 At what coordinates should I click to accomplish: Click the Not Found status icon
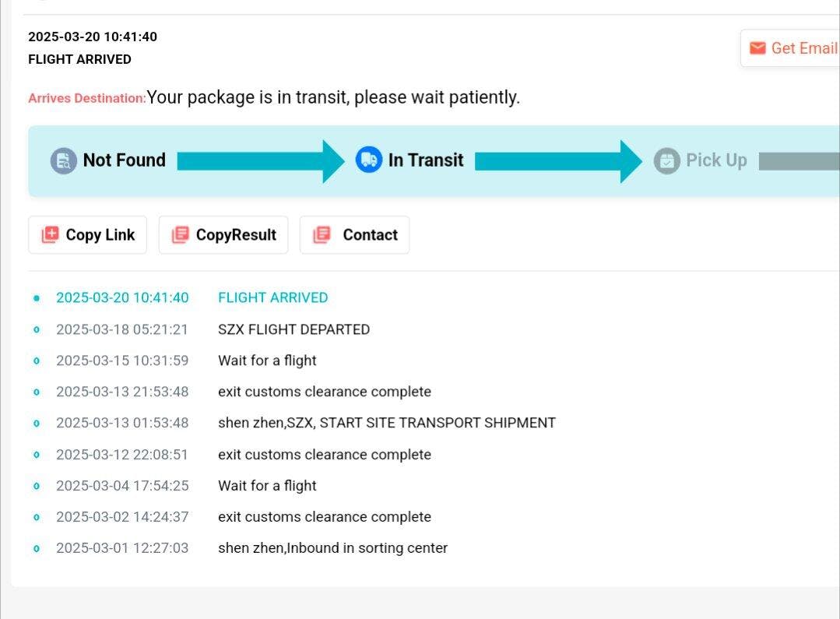pyautogui.click(x=64, y=160)
